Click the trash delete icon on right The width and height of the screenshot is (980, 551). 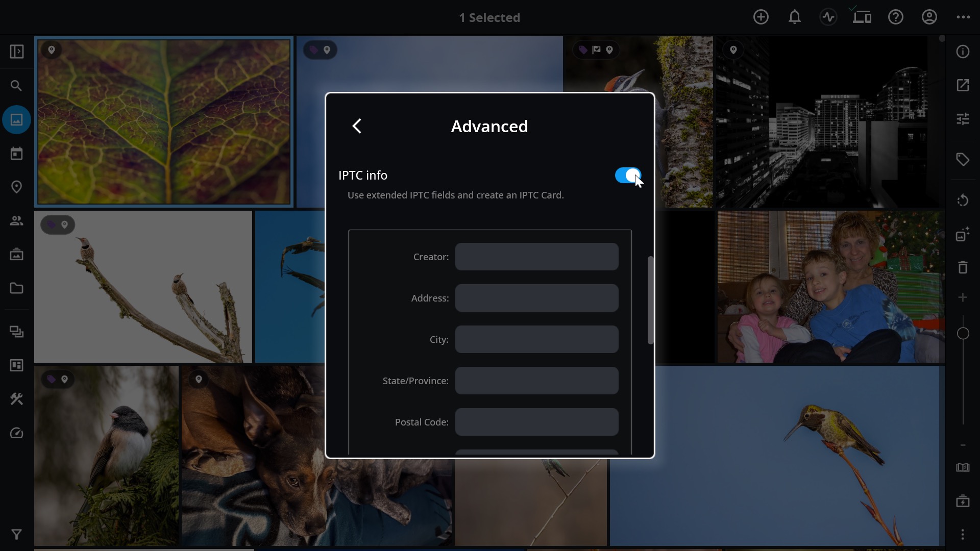click(963, 267)
